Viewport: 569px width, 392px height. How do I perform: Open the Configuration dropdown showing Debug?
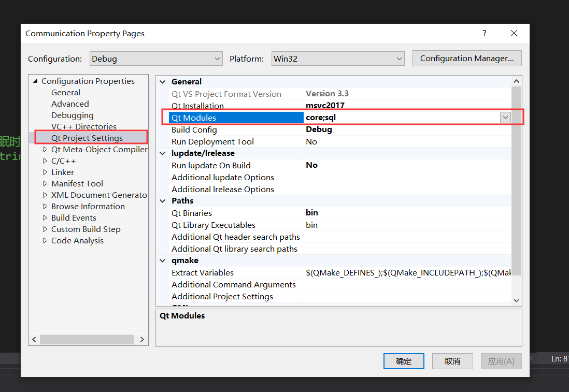point(156,59)
